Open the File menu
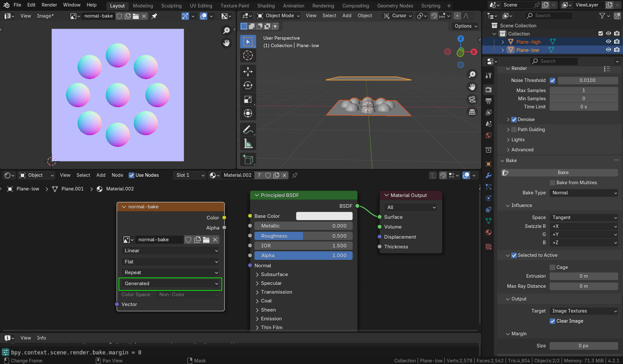The image size is (623, 364). (17, 5)
